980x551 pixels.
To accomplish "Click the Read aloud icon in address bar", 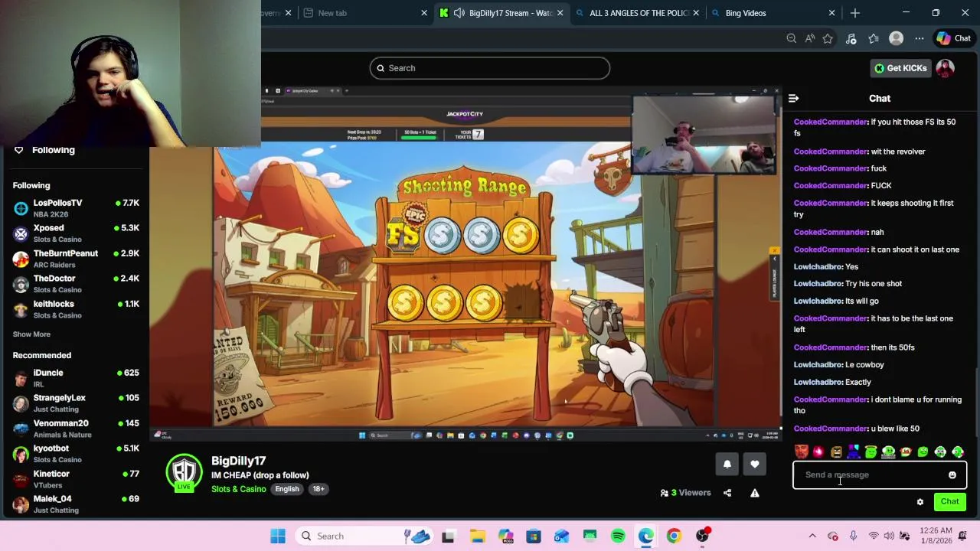I will (x=810, y=38).
